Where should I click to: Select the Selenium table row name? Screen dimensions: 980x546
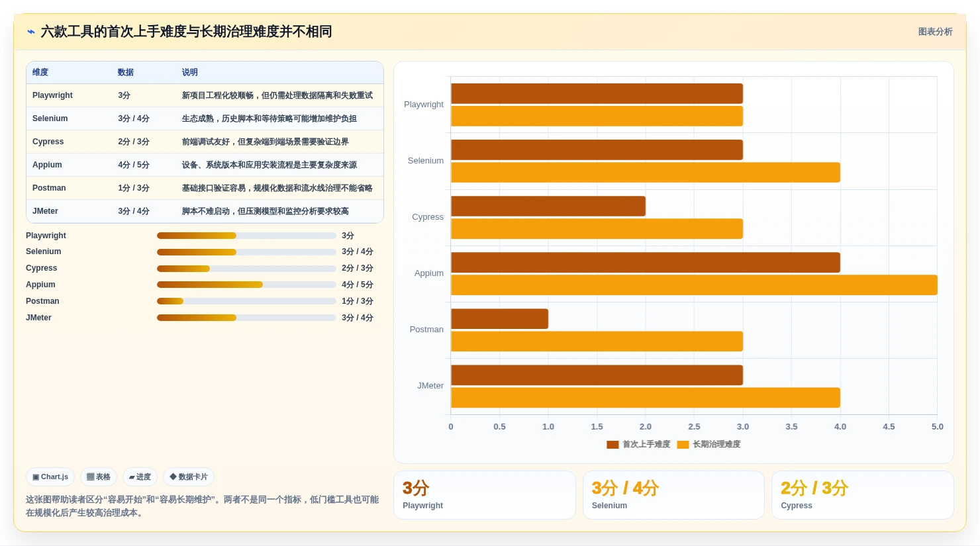click(50, 118)
